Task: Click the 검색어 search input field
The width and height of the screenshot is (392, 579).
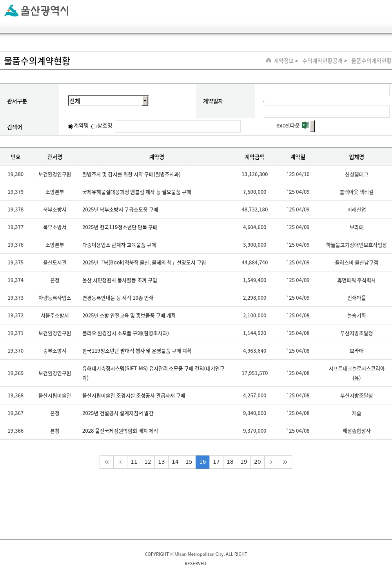Action: click(178, 126)
